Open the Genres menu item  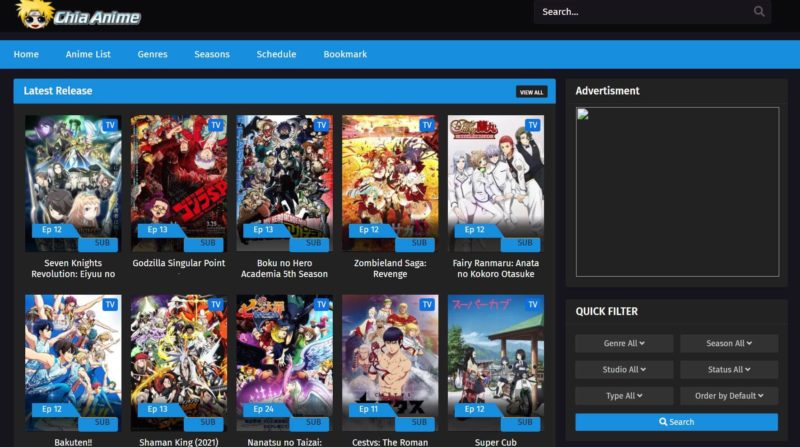tap(152, 54)
